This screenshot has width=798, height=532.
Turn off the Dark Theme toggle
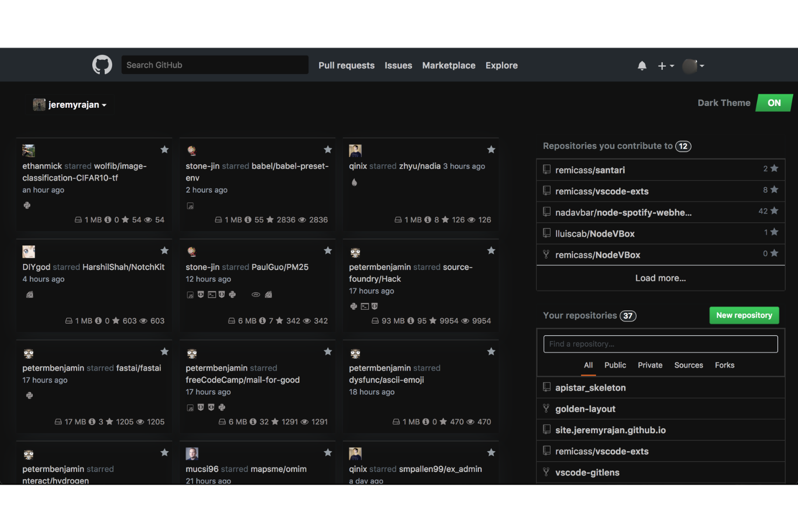tap(774, 102)
